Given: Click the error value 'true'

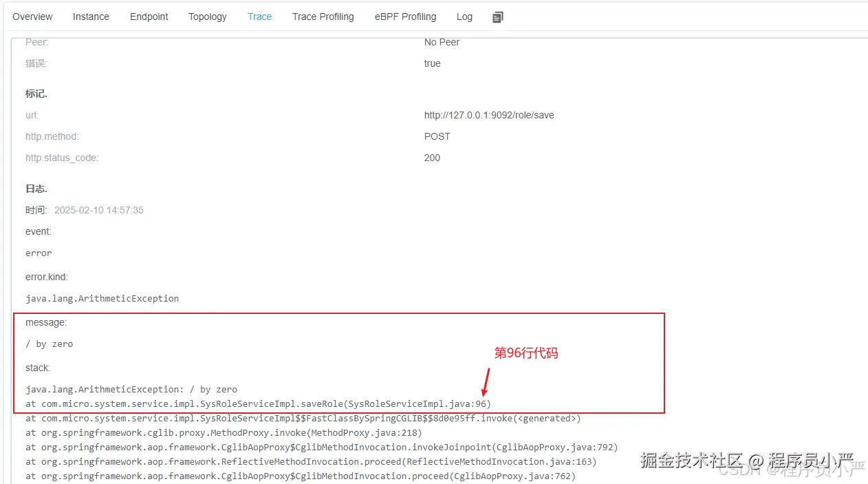Looking at the screenshot, I should tap(433, 63).
